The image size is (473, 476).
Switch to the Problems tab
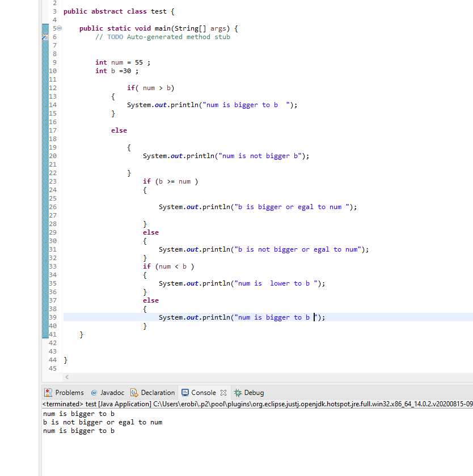tap(64, 393)
